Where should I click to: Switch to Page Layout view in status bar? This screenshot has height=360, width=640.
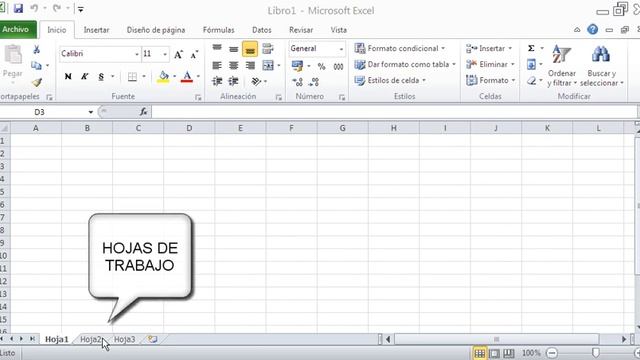tap(494, 353)
